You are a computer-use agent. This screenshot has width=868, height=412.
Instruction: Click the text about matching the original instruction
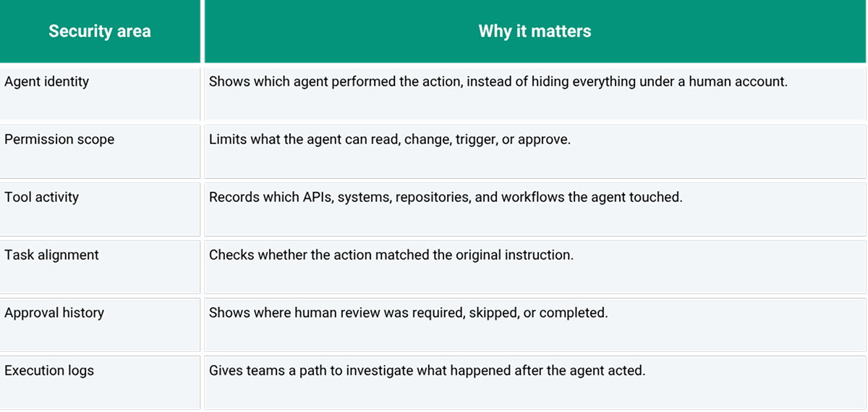pos(391,255)
